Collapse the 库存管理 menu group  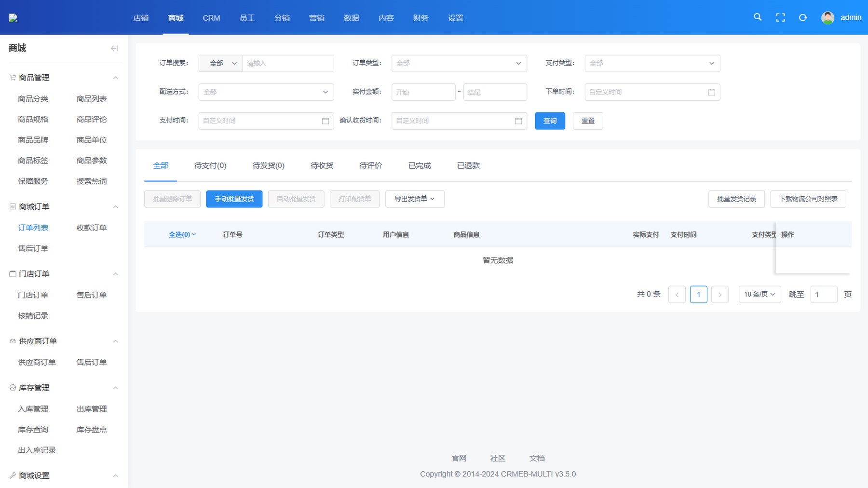point(116,388)
